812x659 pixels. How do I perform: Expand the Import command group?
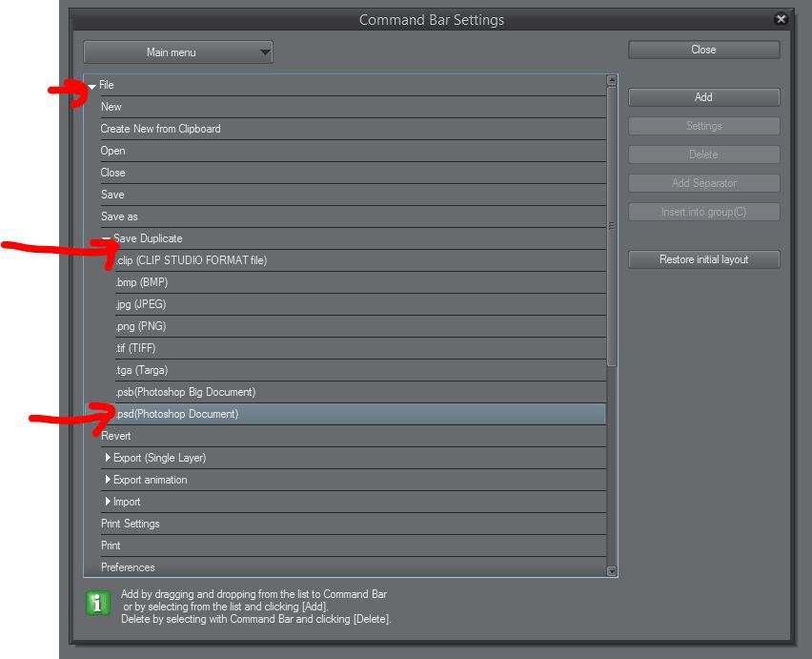[108, 501]
